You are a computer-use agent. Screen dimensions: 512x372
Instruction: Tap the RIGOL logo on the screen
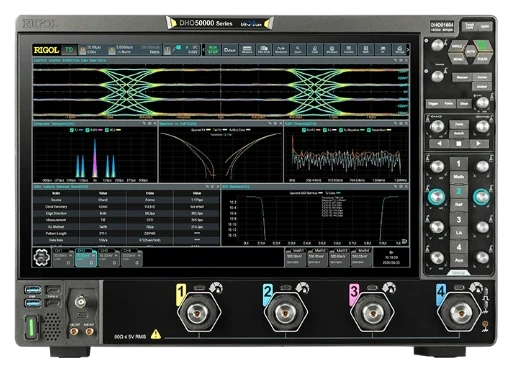click(46, 50)
